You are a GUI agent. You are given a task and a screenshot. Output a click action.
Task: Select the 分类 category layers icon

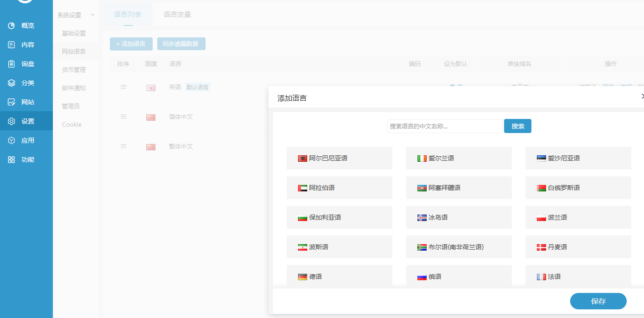12,83
